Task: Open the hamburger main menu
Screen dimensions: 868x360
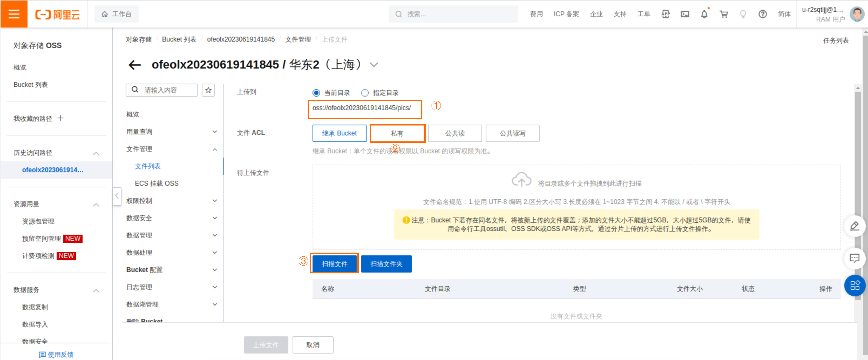Action: pyautogui.click(x=14, y=14)
